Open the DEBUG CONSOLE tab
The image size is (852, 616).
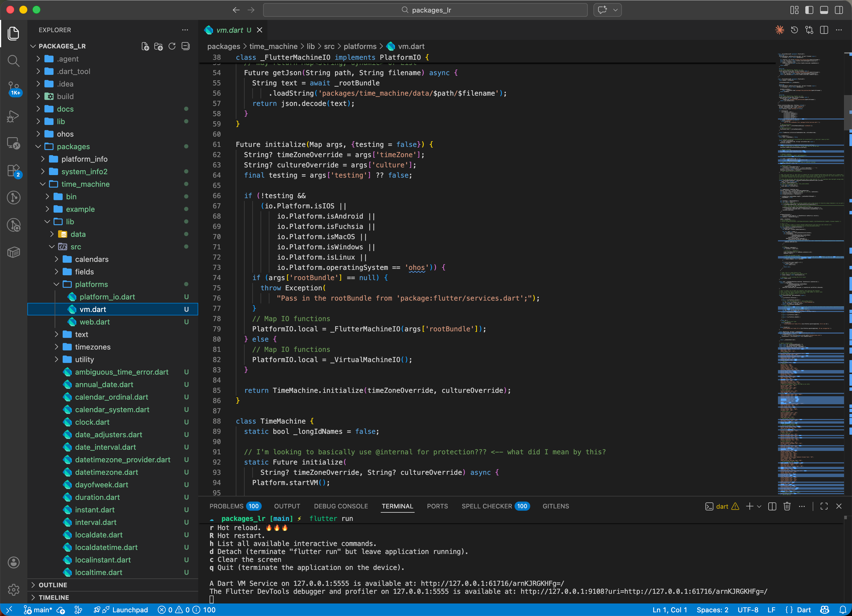pyautogui.click(x=341, y=506)
